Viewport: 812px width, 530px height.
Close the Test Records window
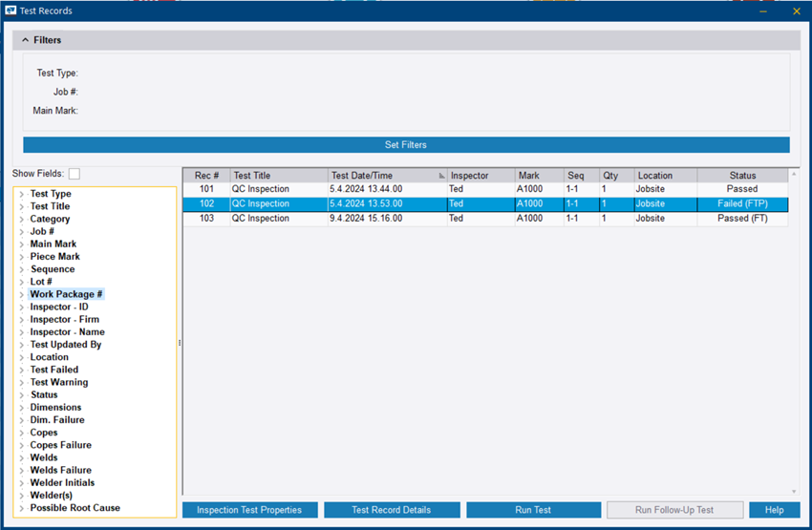pos(797,11)
